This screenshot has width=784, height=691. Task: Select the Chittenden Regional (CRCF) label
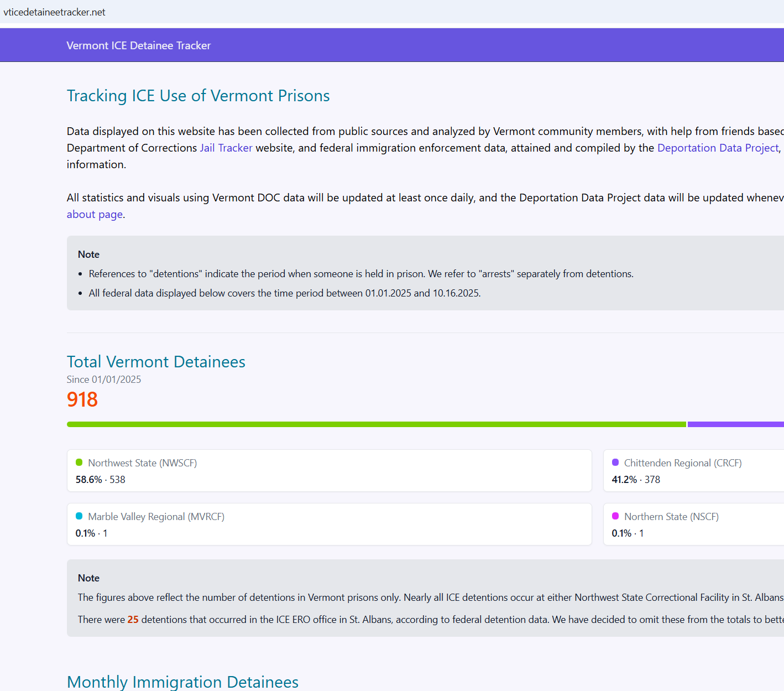click(683, 463)
